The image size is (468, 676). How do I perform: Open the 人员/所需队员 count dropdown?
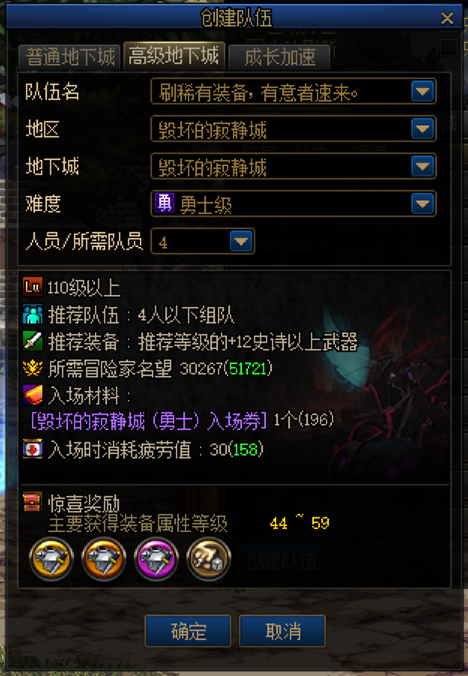point(241,241)
